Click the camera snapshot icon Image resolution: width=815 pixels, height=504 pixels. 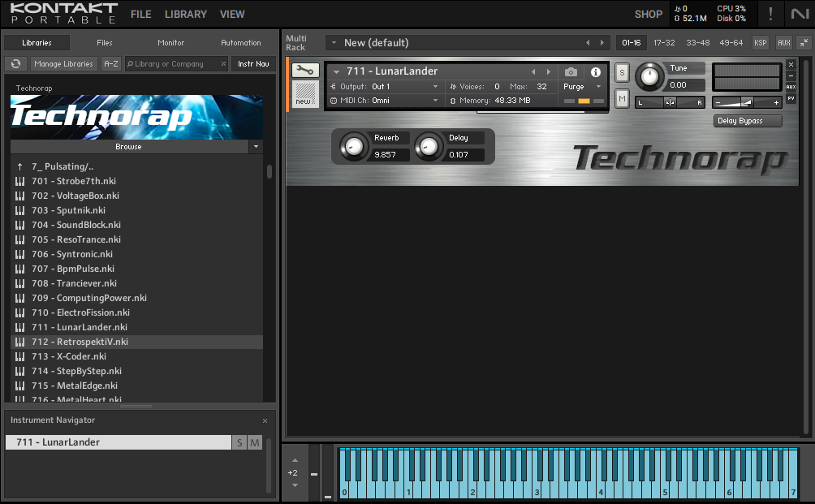tap(571, 71)
